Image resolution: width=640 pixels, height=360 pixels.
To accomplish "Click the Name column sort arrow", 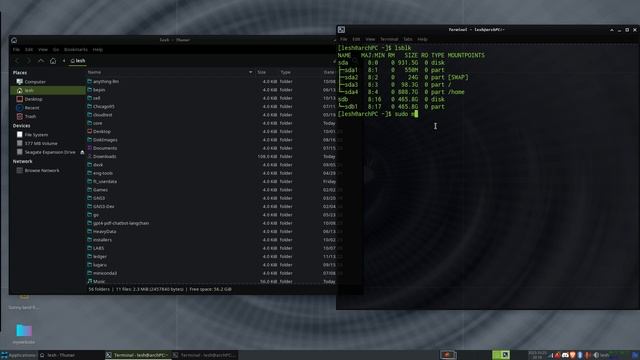I will pyautogui.click(x=250, y=72).
